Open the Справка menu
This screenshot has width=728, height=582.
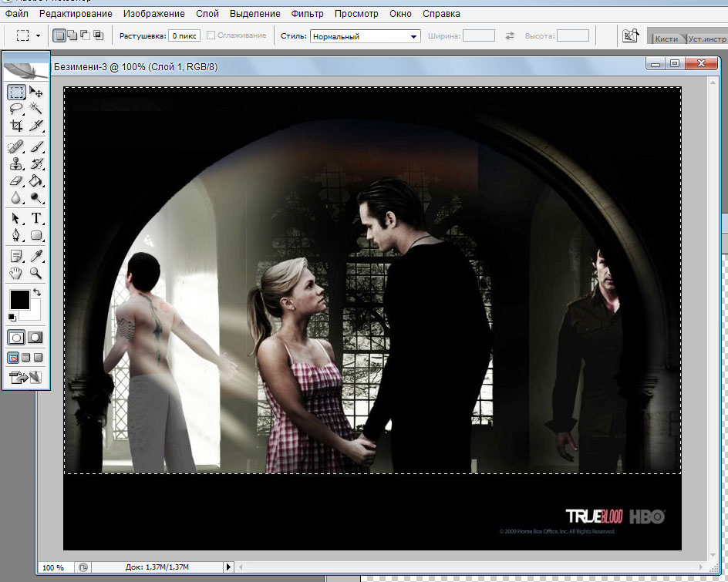[x=442, y=14]
